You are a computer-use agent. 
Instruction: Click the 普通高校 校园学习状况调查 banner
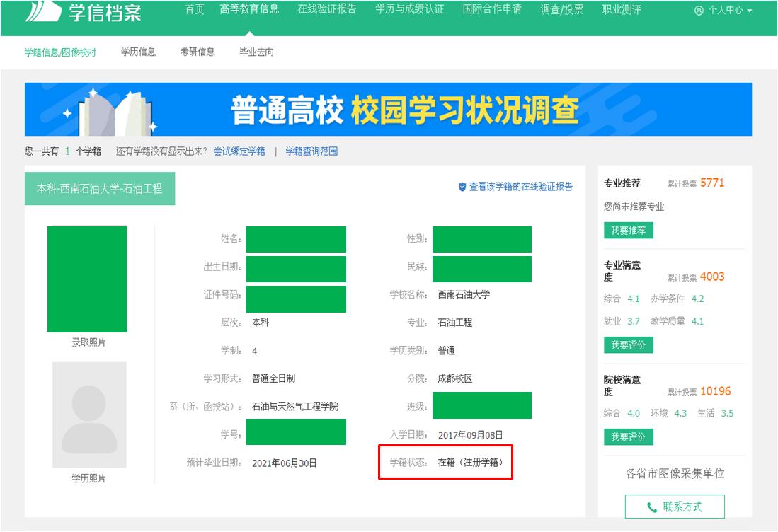pos(388,110)
